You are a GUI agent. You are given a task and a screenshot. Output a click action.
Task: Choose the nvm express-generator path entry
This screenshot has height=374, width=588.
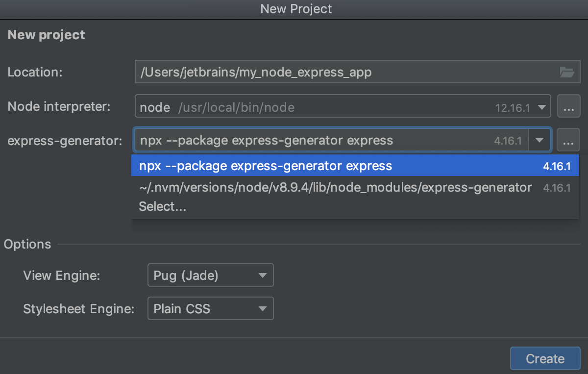coord(333,187)
